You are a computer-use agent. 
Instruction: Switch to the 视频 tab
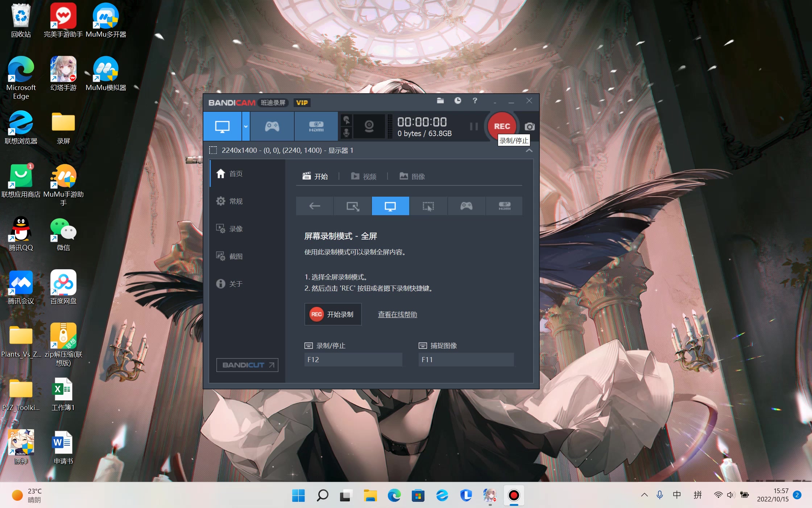(x=364, y=176)
